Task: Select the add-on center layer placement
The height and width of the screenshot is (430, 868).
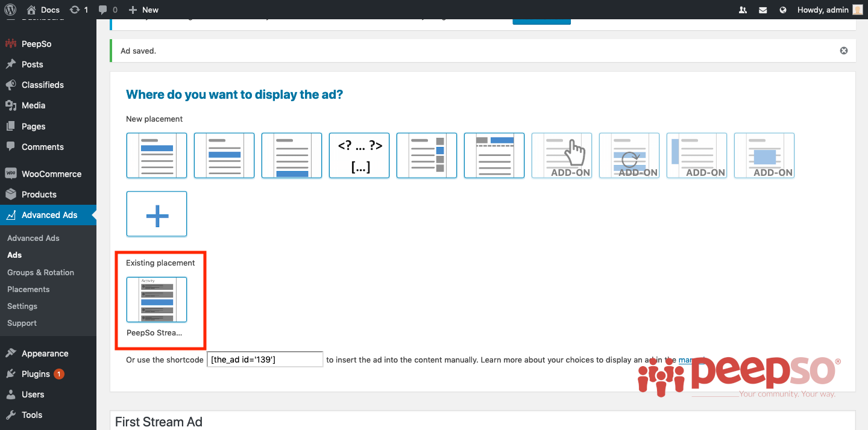Action: pyautogui.click(x=764, y=155)
